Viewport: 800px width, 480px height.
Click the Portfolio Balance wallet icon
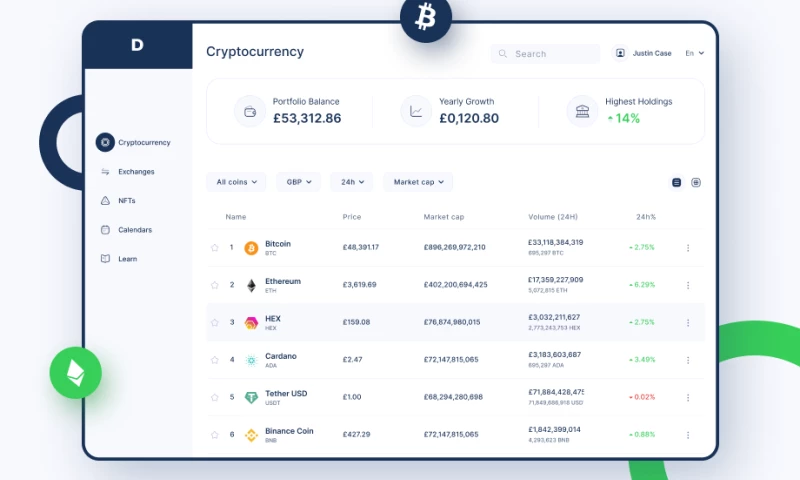[250, 111]
